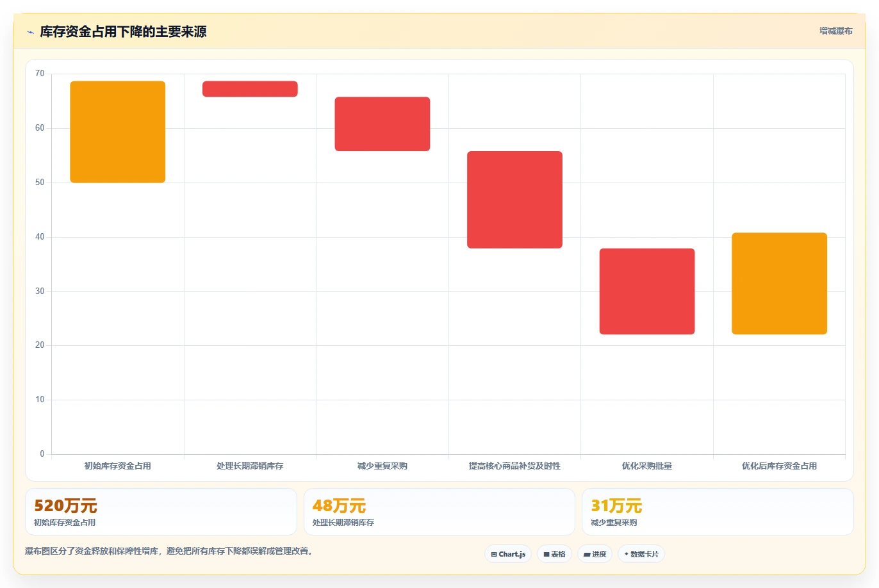
Task: Click the y-axis value 20
Action: click(40, 345)
